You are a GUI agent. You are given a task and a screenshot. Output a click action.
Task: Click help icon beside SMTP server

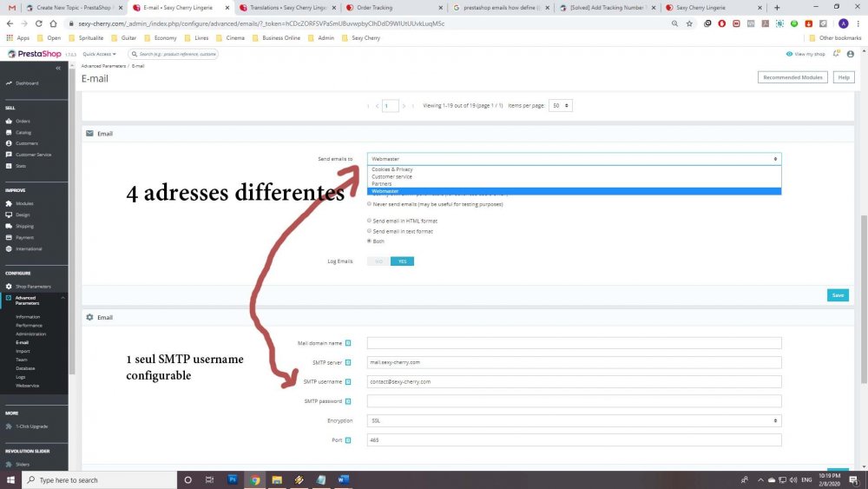(x=348, y=363)
